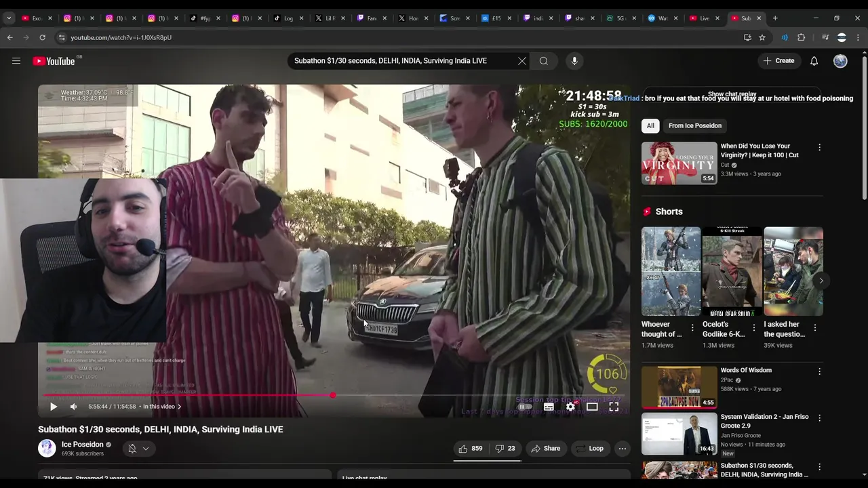Toggle the Loop button
This screenshot has height=488, width=868.
pyautogui.click(x=590, y=449)
